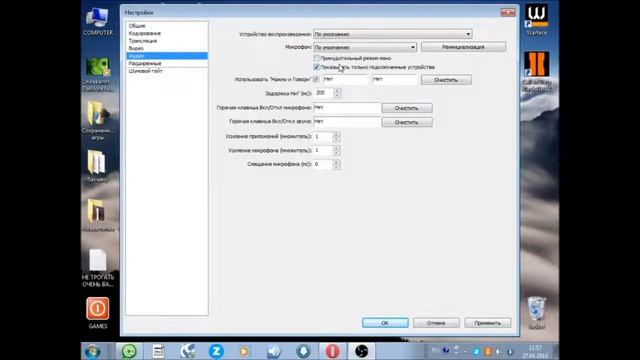Click the system tray clock and date
This screenshot has height=360, width=640.
pyautogui.click(x=535, y=351)
